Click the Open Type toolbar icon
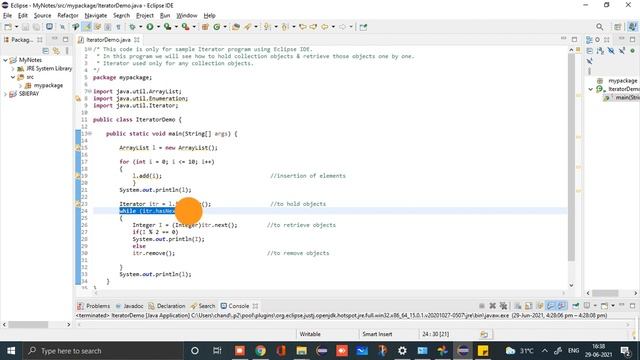The image size is (640, 360). coord(236,27)
